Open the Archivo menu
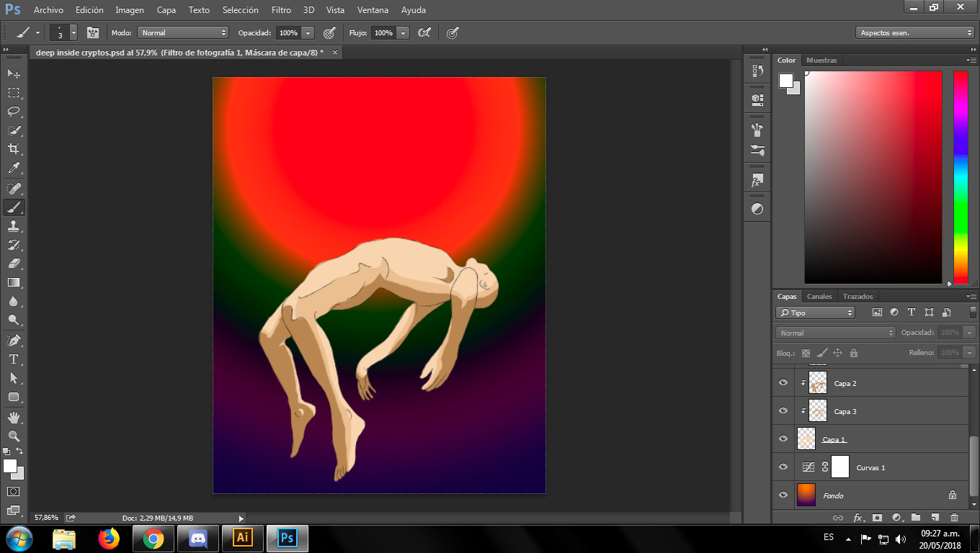This screenshot has width=980, height=553. (48, 10)
